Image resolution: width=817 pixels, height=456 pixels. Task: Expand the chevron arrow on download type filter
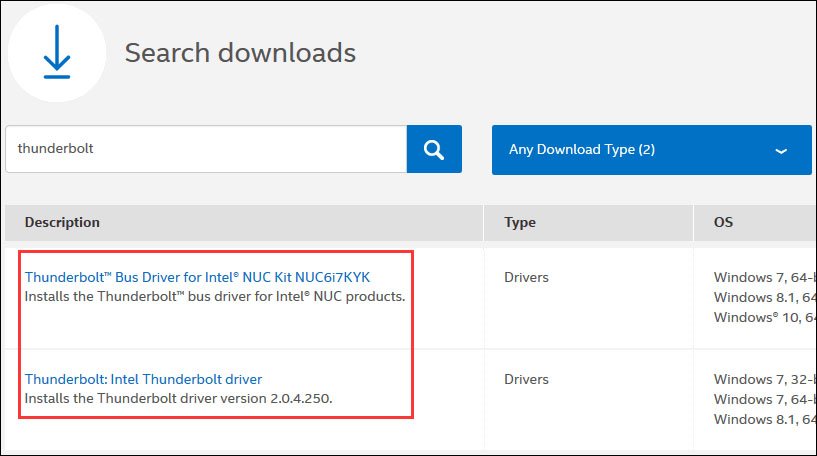click(781, 151)
